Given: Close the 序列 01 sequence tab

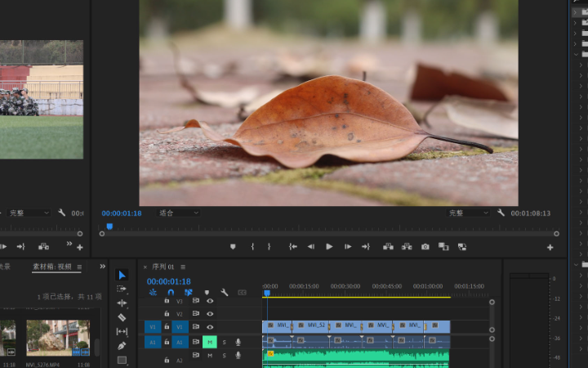Looking at the screenshot, I should (145, 267).
